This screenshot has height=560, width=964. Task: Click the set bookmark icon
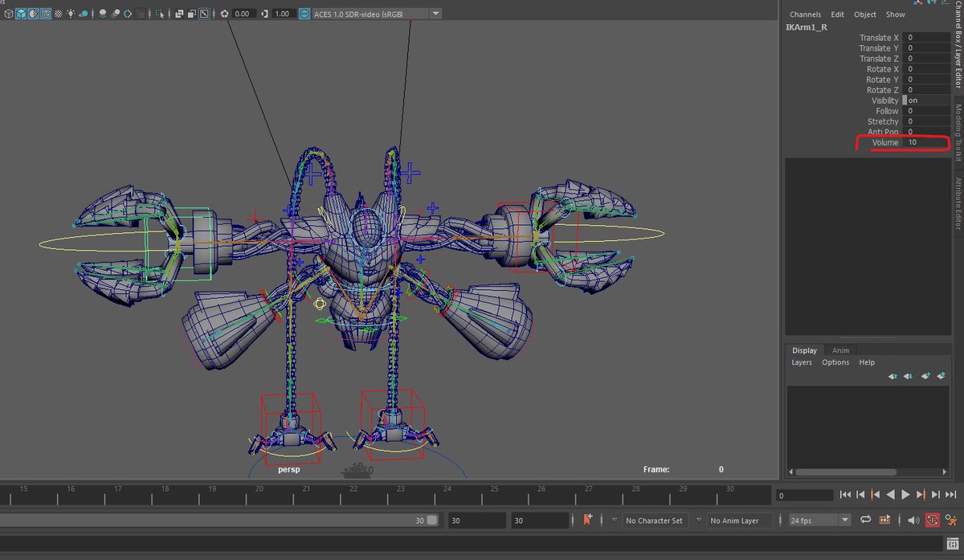coord(588,520)
